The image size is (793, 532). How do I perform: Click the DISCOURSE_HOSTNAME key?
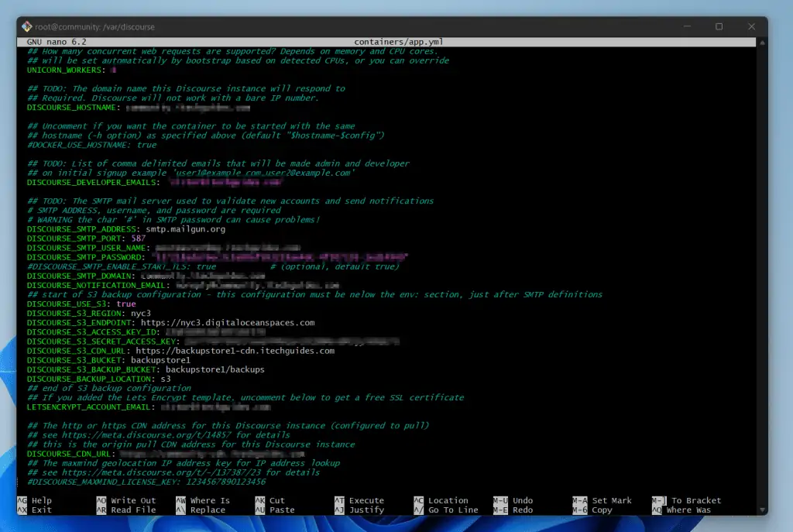coord(71,108)
